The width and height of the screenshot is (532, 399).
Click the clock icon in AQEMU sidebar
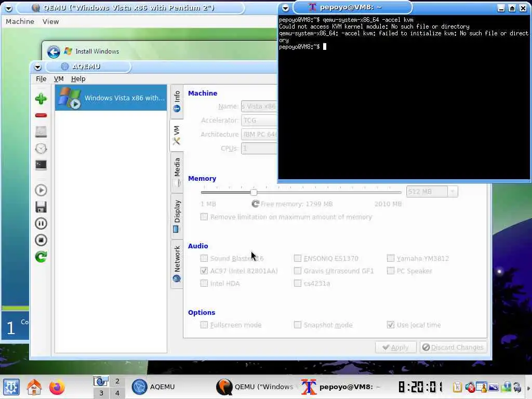tap(41, 149)
